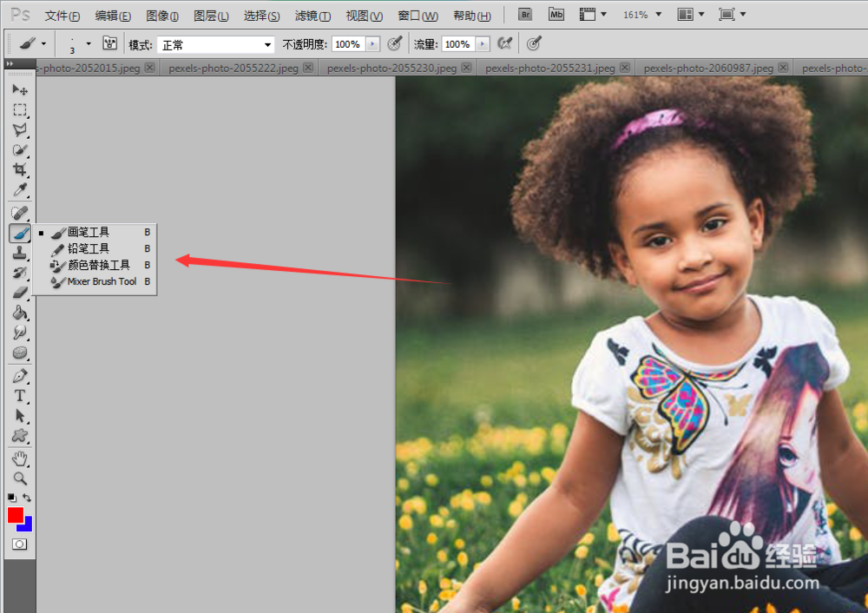Open the 文件 menu
Viewport: 868px width, 613px height.
tap(62, 16)
